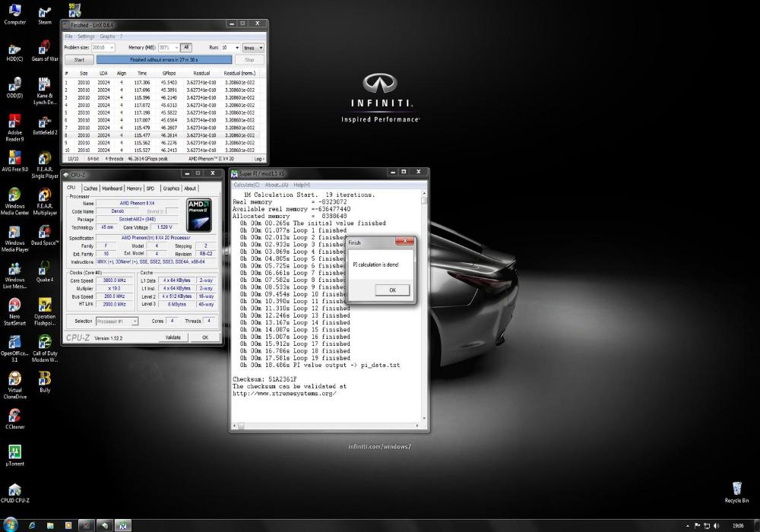Image resolution: width=760 pixels, height=532 pixels.
Task: Click the taskbar clock showing 19:06
Action: click(738, 526)
